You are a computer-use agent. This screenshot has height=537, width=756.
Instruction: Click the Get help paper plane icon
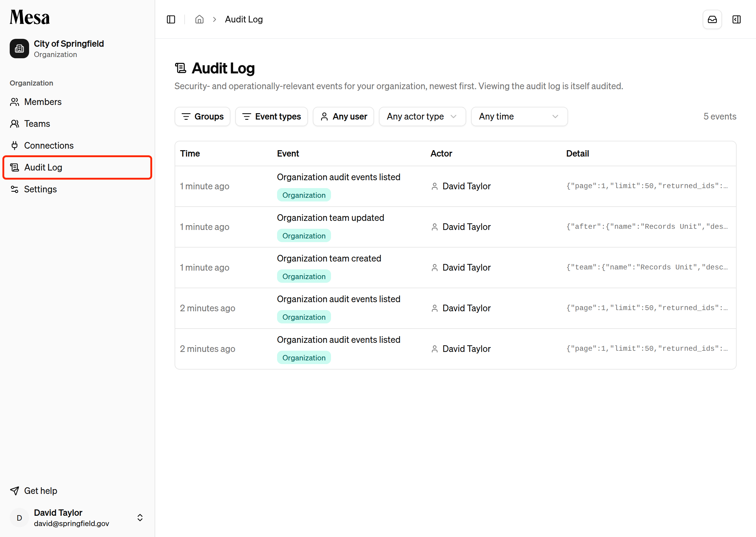pyautogui.click(x=15, y=491)
